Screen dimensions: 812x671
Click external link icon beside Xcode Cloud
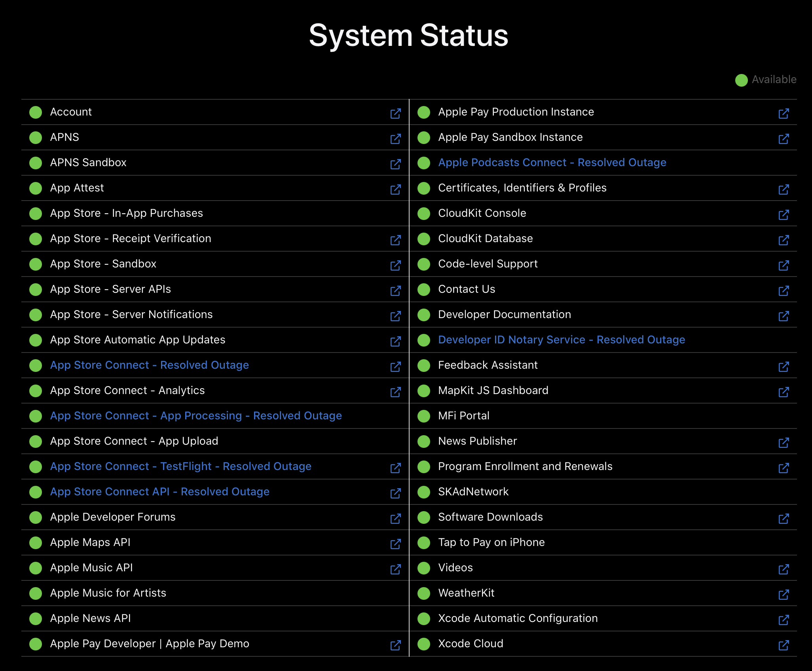tap(784, 645)
